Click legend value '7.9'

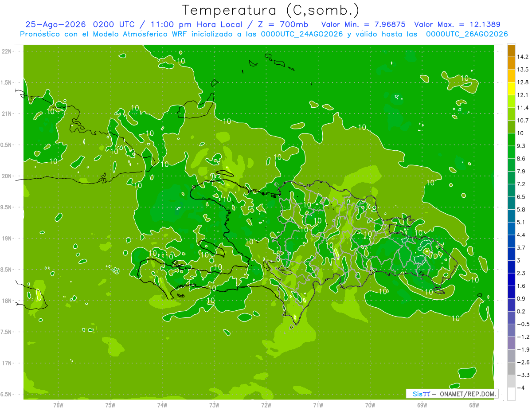521,172
